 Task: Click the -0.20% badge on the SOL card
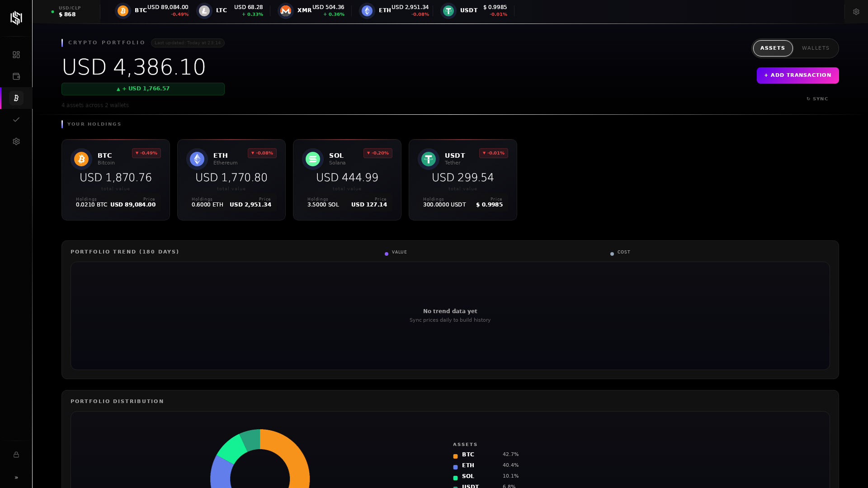click(378, 153)
